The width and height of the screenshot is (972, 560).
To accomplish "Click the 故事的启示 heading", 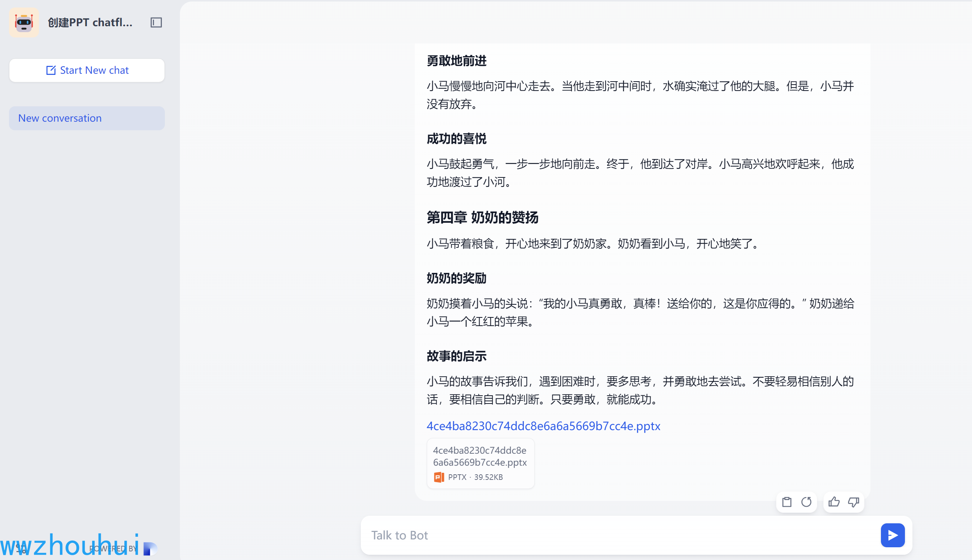I will pos(456,356).
